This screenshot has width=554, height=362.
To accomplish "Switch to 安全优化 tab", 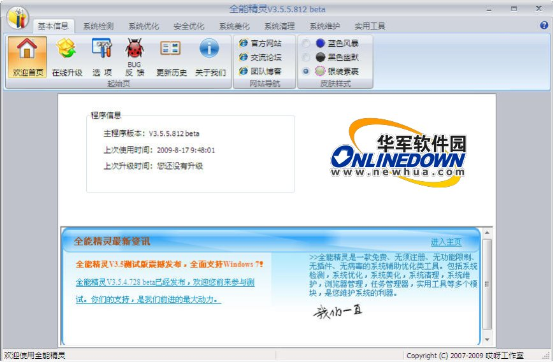I will 189,26.
